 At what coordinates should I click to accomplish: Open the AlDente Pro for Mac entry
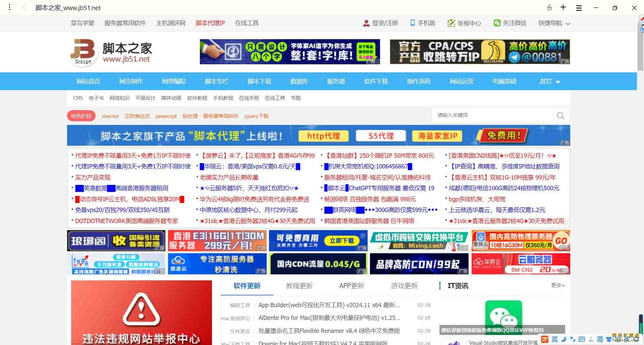point(329,318)
